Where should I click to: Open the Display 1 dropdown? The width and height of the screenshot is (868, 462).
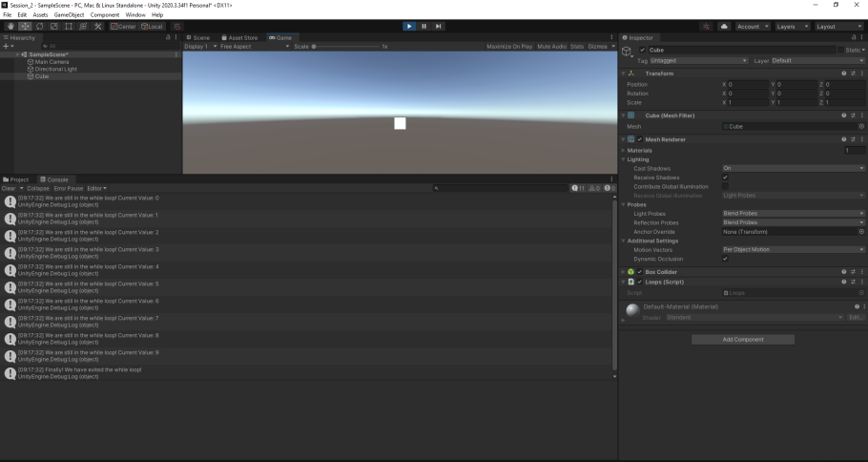pos(200,47)
